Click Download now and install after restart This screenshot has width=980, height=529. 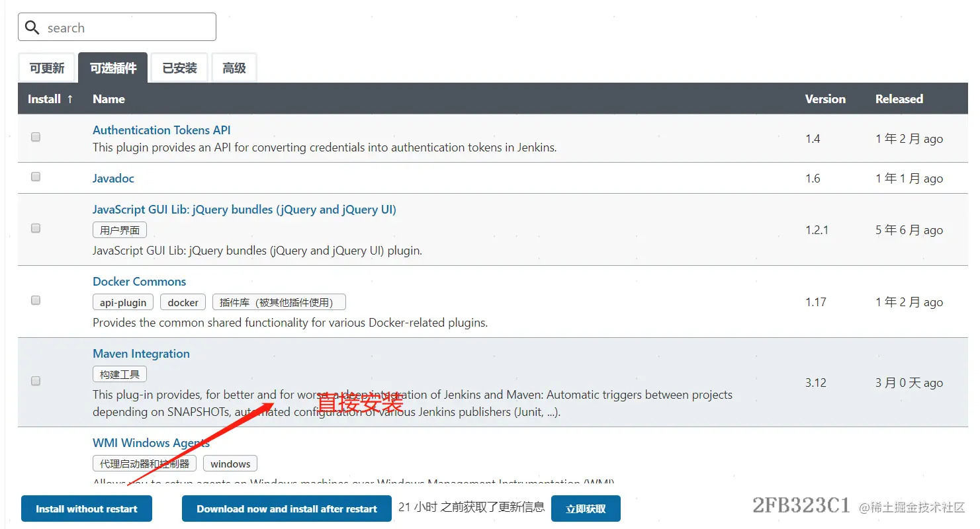[x=287, y=509]
